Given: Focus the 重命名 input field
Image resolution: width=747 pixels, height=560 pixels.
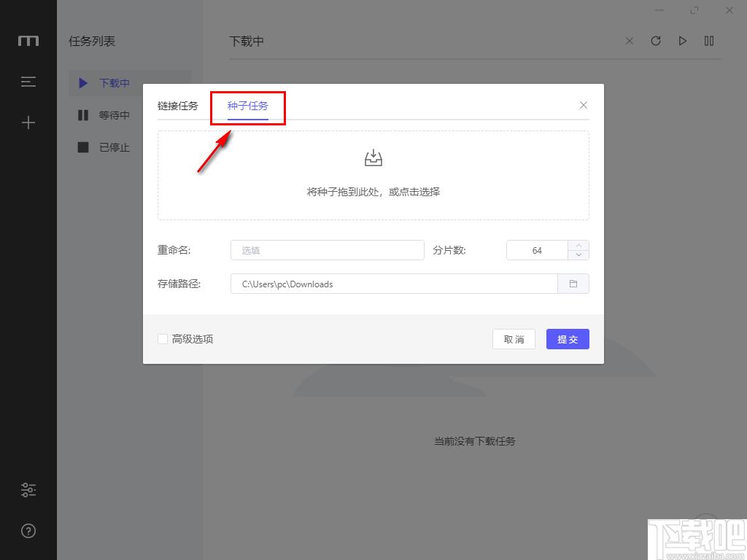Looking at the screenshot, I should (328, 250).
